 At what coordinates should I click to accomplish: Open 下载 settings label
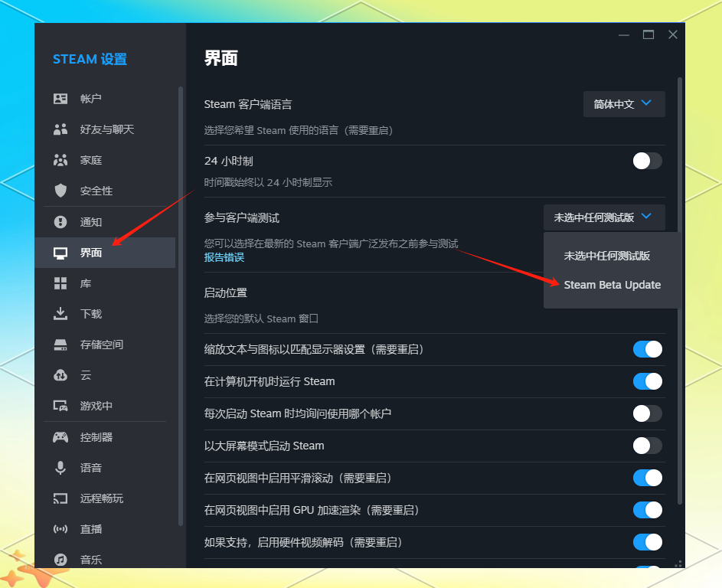click(90, 314)
